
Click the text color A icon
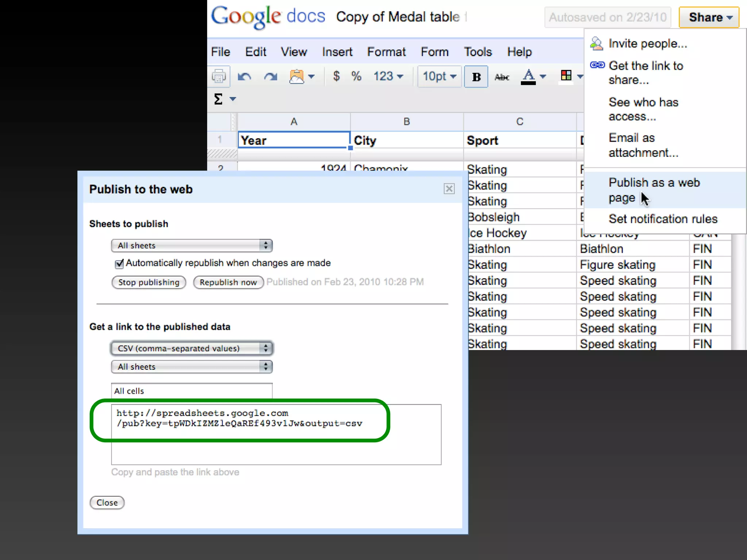tap(528, 77)
